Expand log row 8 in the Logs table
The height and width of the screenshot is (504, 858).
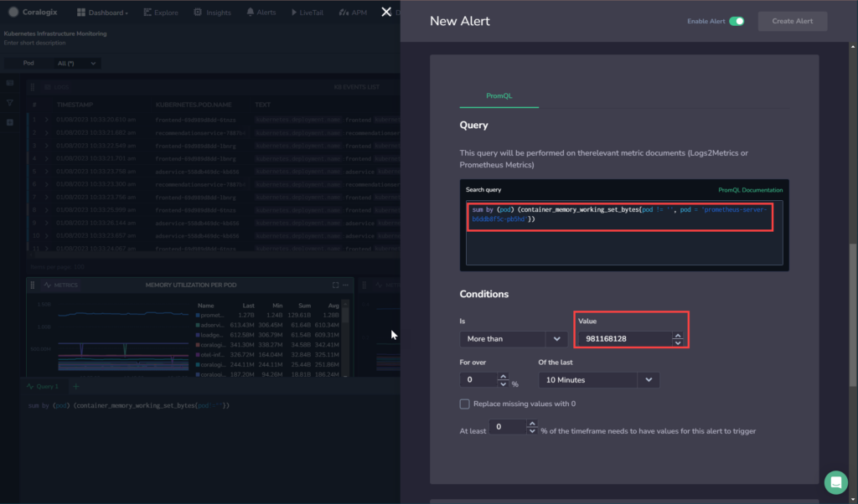(x=47, y=210)
